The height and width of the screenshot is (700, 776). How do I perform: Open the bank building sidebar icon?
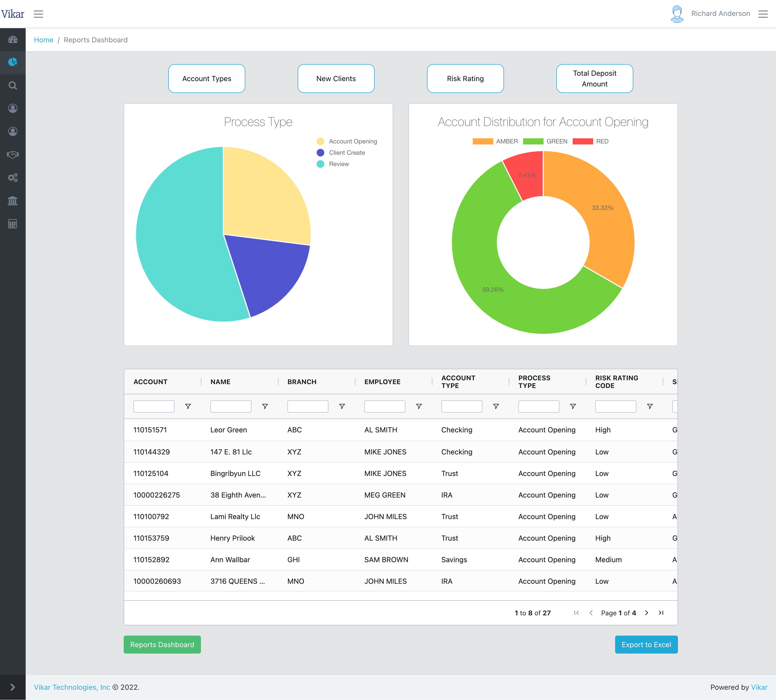coord(13,200)
